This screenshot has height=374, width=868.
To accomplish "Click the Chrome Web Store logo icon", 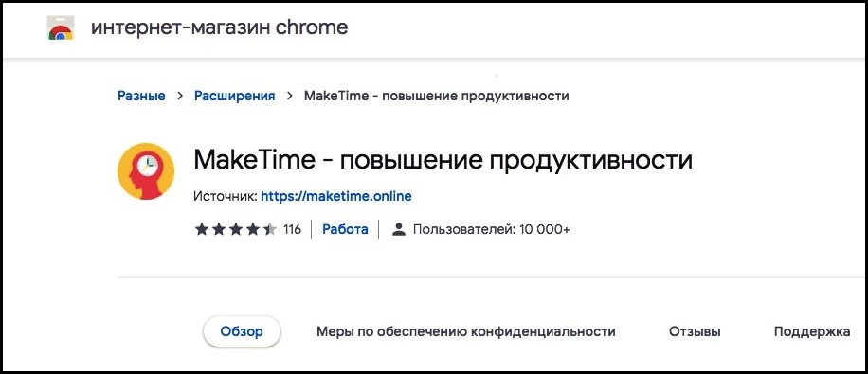I will coord(61,27).
